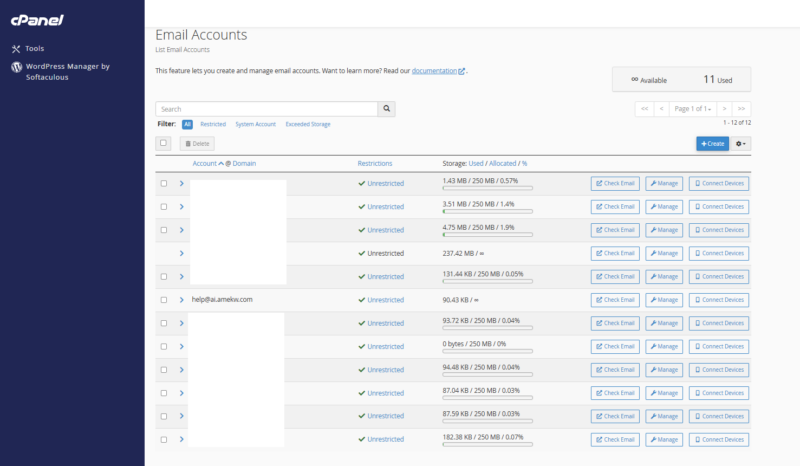Filter by Restricted accounts
This screenshot has height=466, width=800.
(x=213, y=124)
